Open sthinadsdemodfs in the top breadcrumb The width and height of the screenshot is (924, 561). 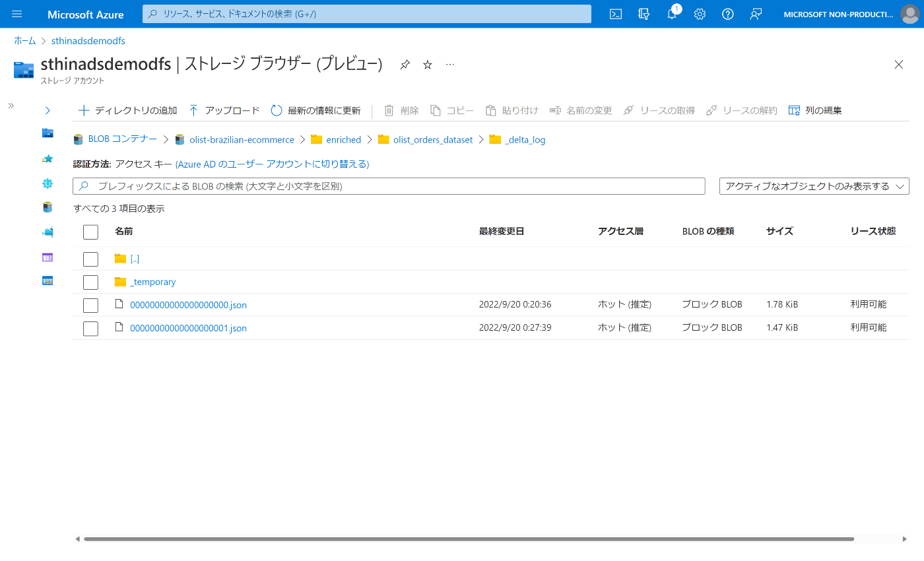coord(88,41)
